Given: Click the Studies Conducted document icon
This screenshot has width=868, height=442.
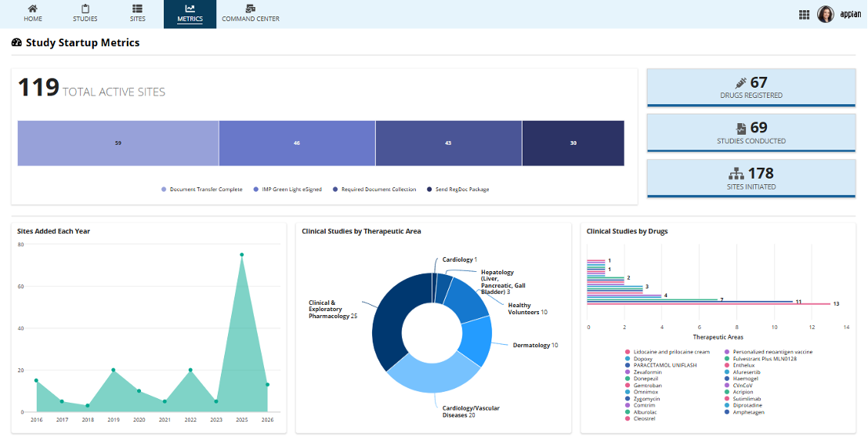Looking at the screenshot, I should pos(741,129).
